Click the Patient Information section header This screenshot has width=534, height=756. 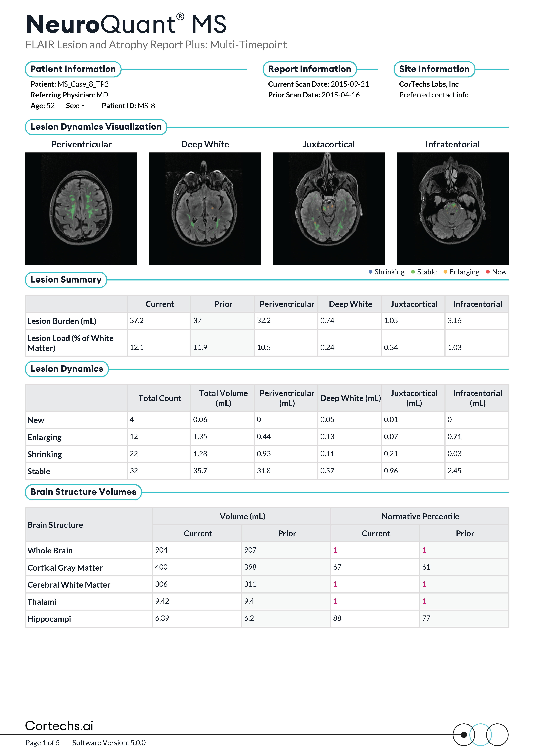[73, 69]
